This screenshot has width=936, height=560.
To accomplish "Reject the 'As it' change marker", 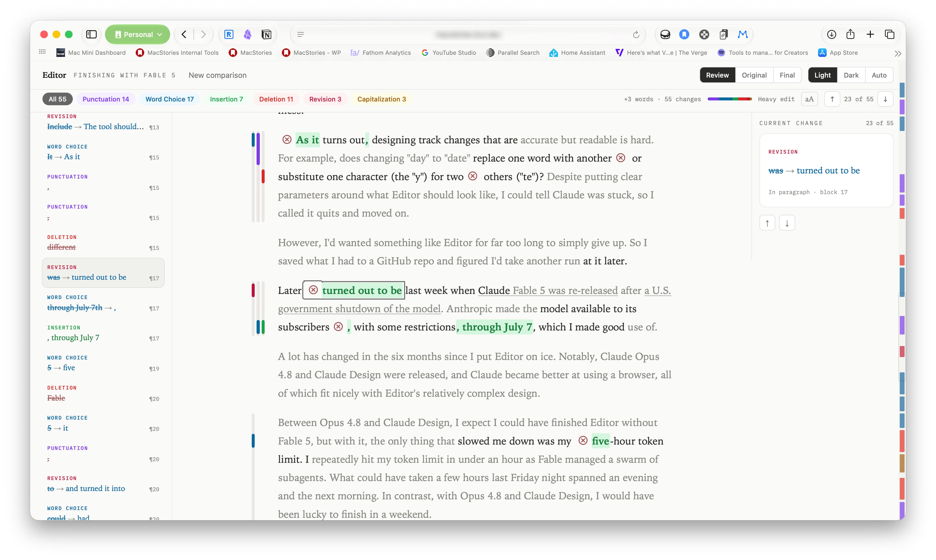I will [x=287, y=140].
